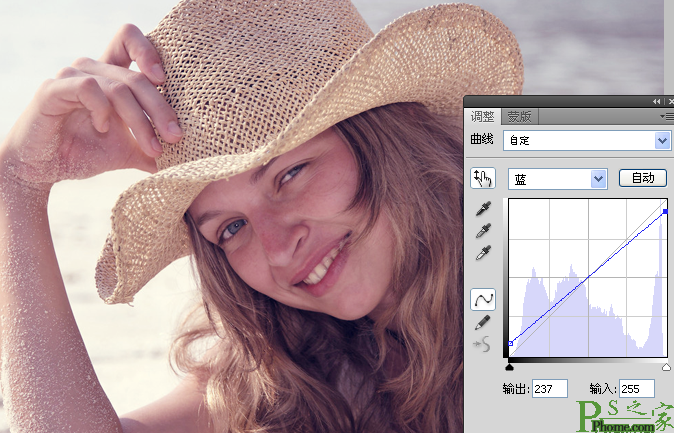674x433 pixels.
Task: Collapse the panel with double-arrow icon
Action: tap(657, 101)
